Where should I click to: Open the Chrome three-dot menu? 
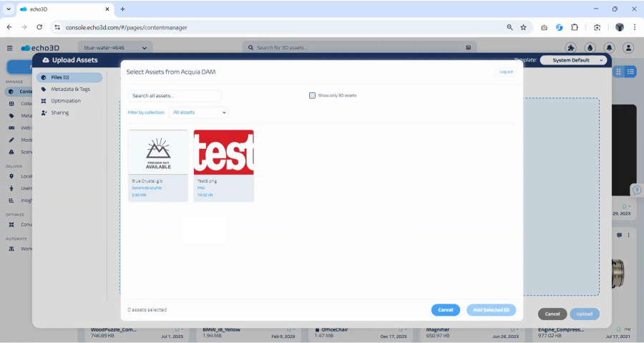coord(635,27)
